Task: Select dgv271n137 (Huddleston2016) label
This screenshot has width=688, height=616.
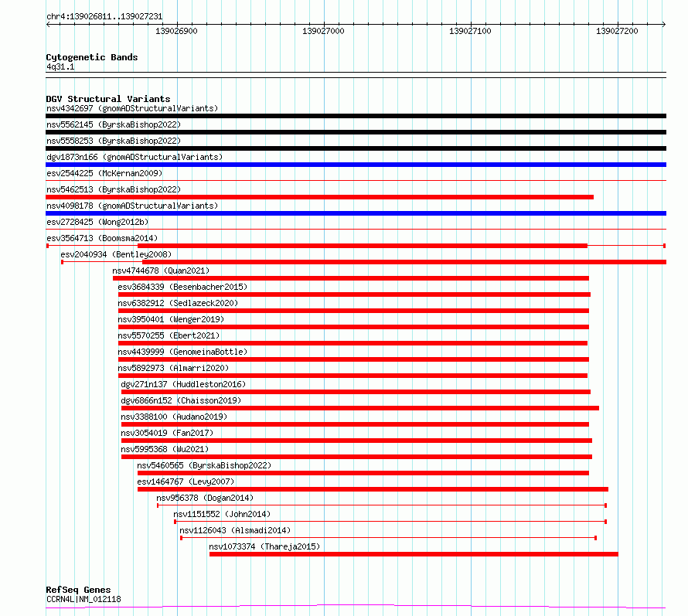Action: pyautogui.click(x=183, y=384)
